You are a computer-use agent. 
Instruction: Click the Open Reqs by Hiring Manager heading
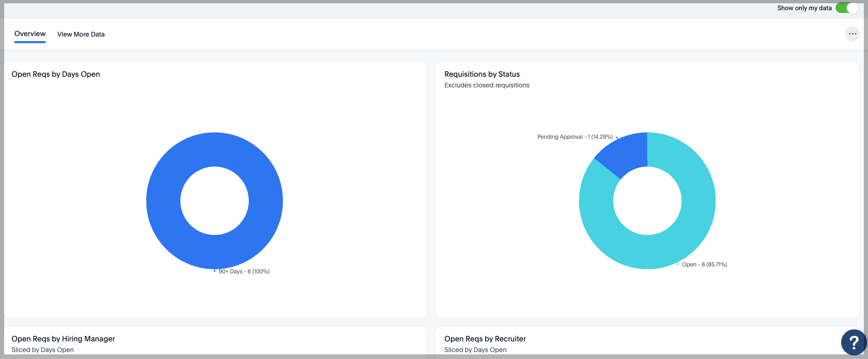click(x=63, y=339)
